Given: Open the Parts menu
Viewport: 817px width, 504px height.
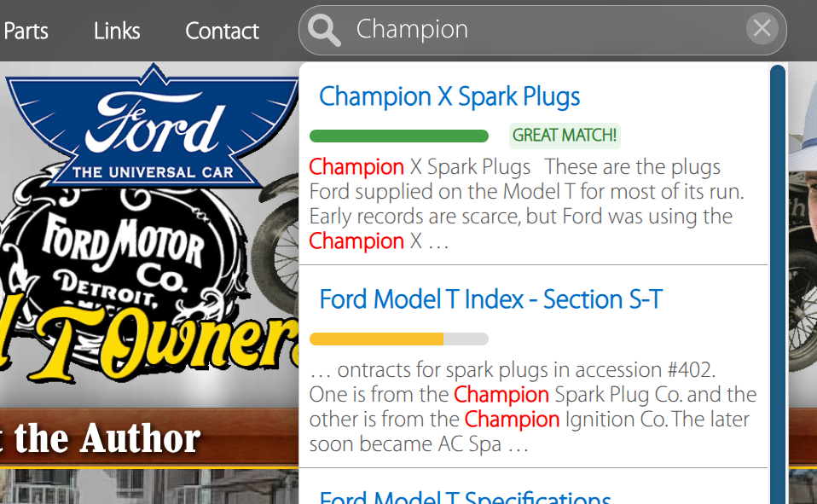Looking at the screenshot, I should (x=26, y=32).
